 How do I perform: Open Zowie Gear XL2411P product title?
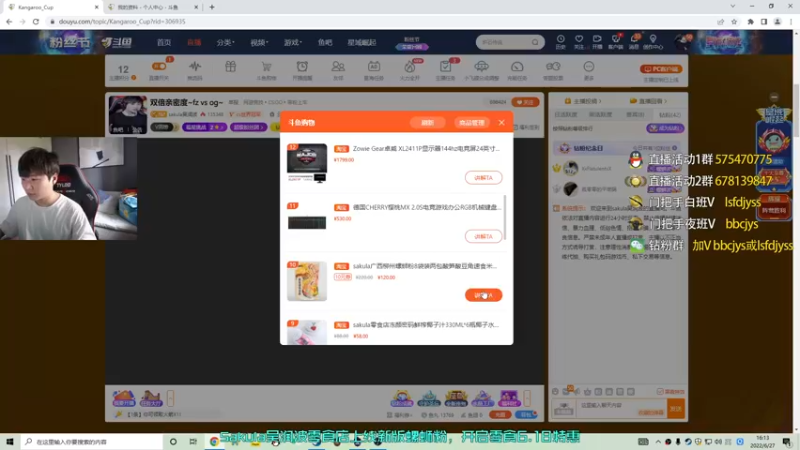coord(426,148)
